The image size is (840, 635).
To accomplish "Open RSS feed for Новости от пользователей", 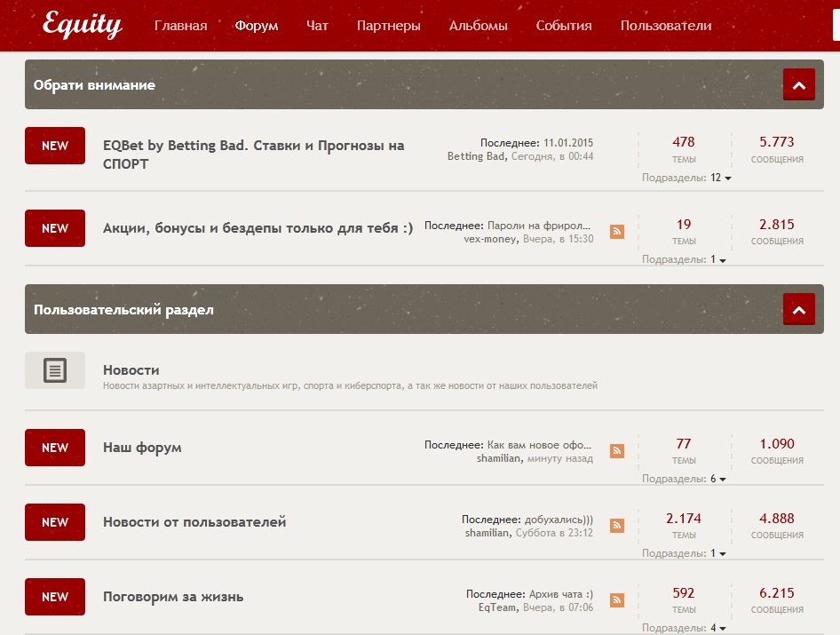I will [617, 526].
